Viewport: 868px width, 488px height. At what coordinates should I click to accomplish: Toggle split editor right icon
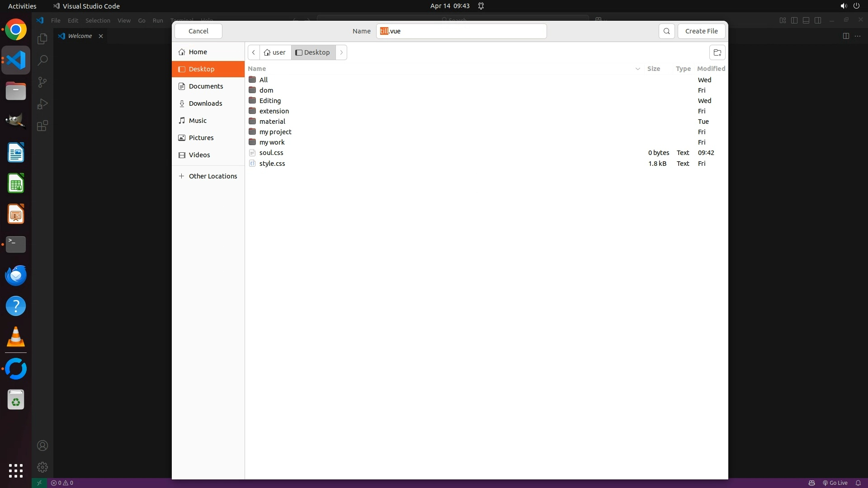pyautogui.click(x=846, y=36)
